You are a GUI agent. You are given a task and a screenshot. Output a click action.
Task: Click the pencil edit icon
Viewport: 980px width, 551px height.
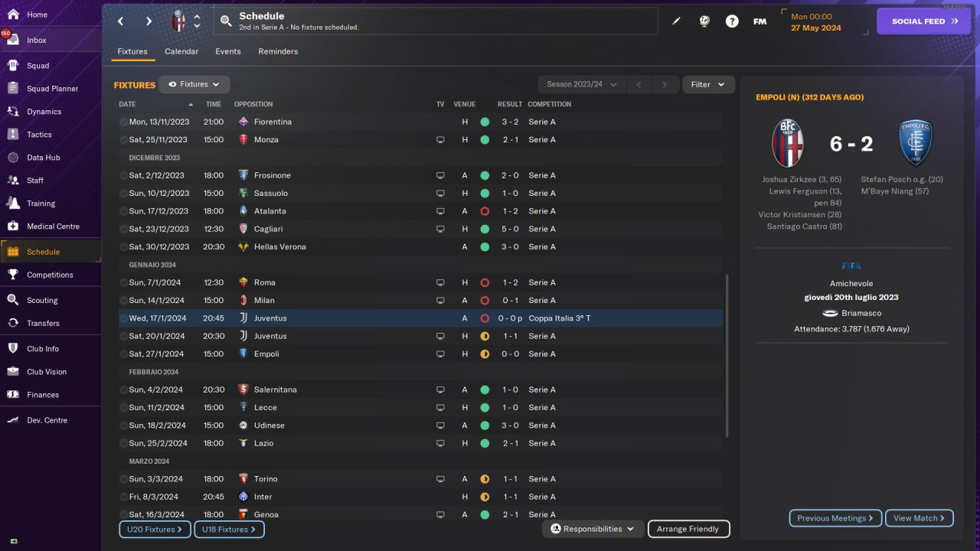tap(676, 21)
